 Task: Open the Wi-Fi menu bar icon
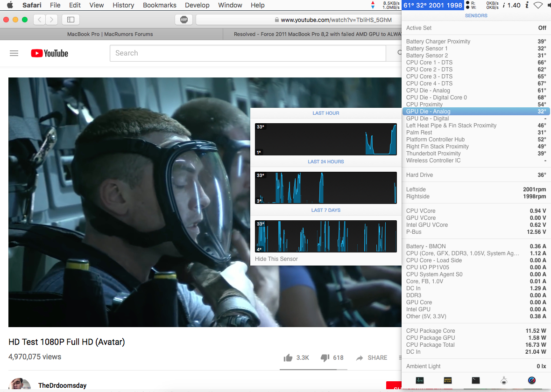point(538,5)
